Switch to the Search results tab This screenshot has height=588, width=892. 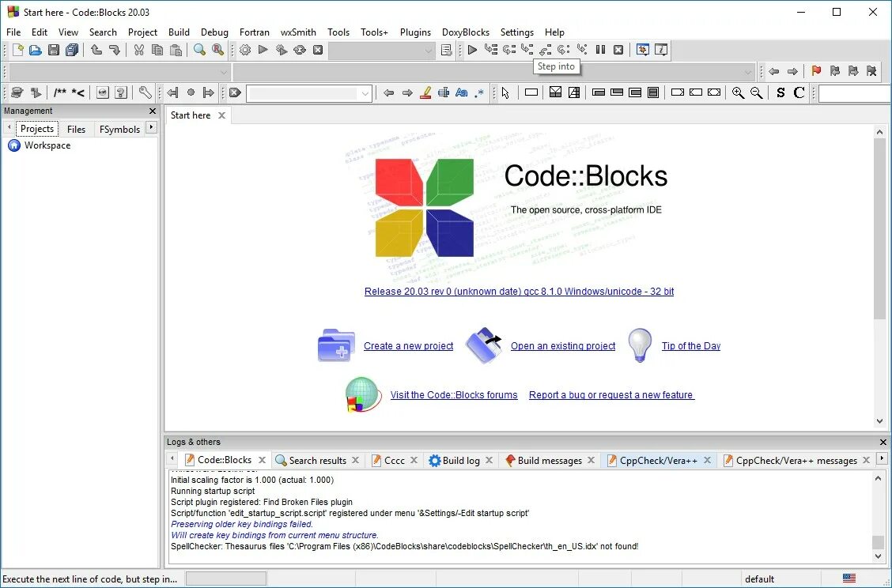pos(317,461)
